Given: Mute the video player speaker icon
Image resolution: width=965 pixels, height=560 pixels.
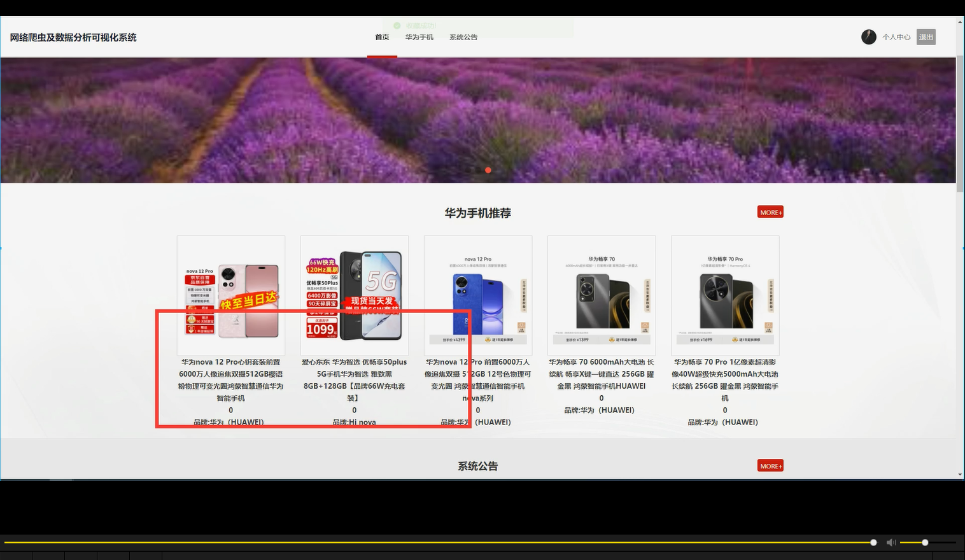Looking at the screenshot, I should click(891, 542).
